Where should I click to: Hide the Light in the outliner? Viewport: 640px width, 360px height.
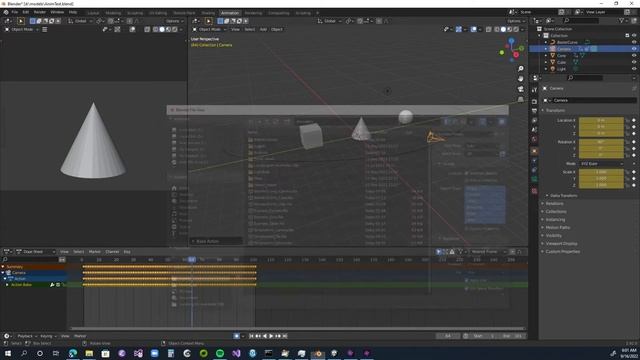634,69
